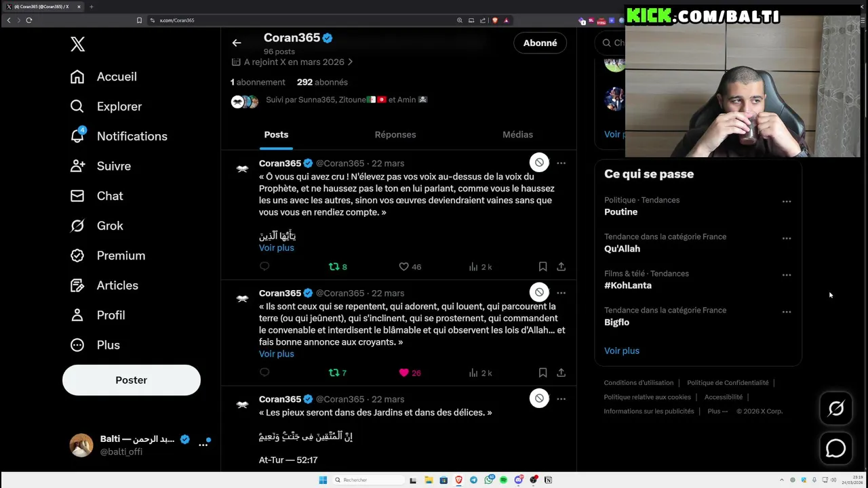Open the Explorer search page
Viewport: 868px width, 488px height.
106,106
